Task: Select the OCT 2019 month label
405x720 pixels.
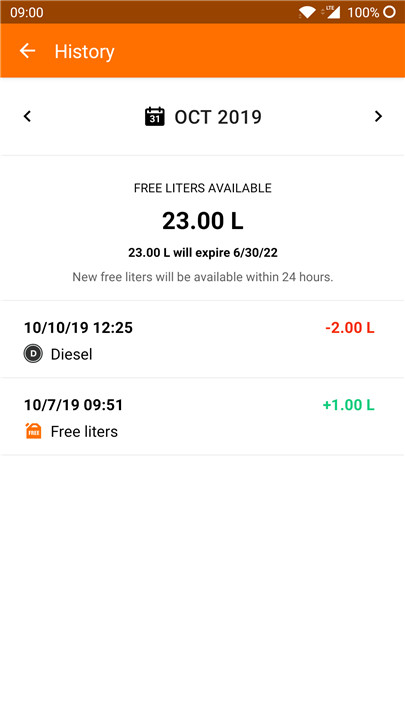Action: [x=218, y=117]
